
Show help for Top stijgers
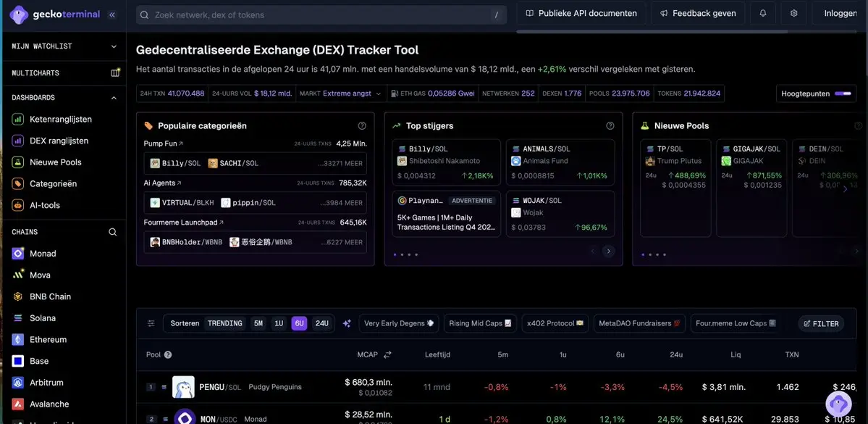pos(610,126)
